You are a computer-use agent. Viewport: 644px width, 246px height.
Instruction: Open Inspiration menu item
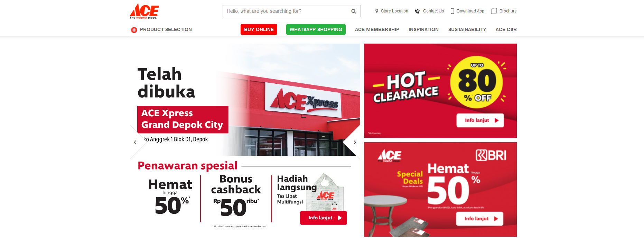tap(423, 29)
